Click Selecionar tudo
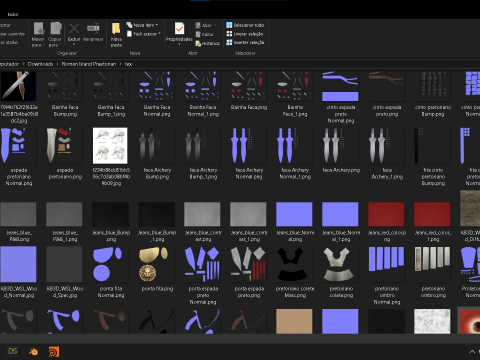Viewport: 480px width, 360px height. (245, 25)
